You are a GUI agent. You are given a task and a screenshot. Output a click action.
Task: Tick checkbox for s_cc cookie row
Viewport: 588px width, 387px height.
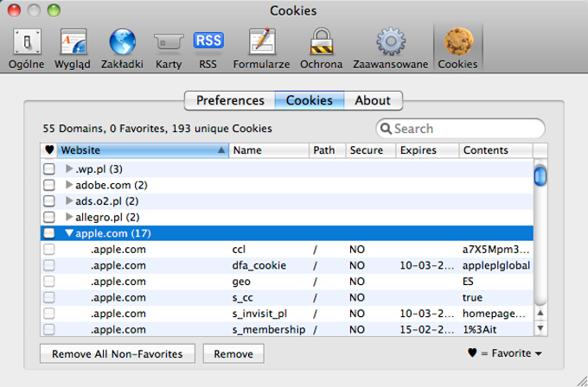[x=48, y=297]
